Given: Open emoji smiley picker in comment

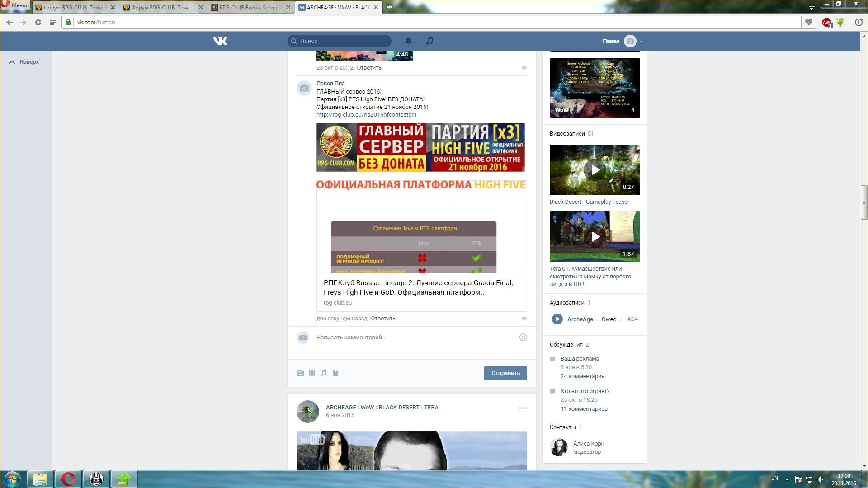Looking at the screenshot, I should click(x=523, y=337).
